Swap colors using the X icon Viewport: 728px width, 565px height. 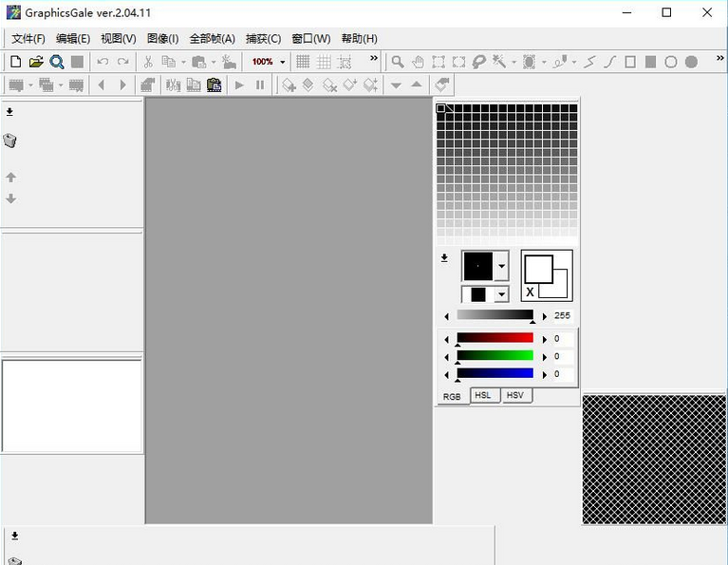530,292
